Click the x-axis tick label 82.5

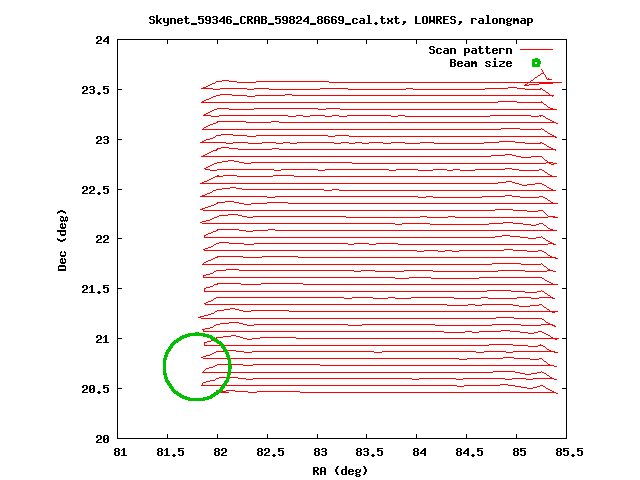click(x=270, y=452)
